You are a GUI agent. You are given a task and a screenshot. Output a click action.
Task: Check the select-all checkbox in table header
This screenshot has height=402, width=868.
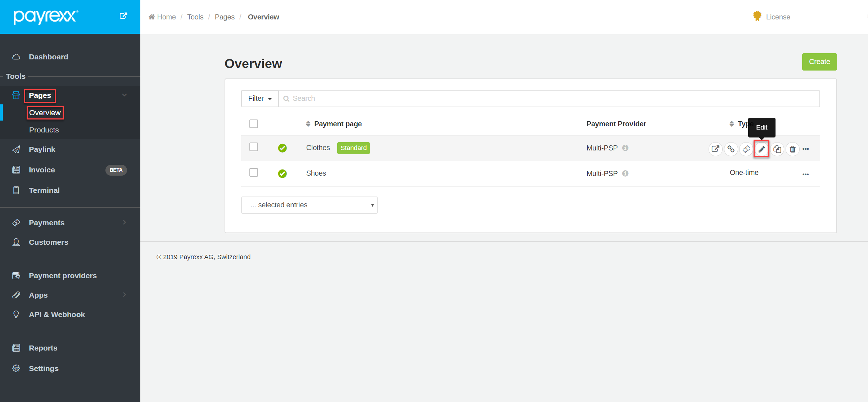click(x=254, y=124)
